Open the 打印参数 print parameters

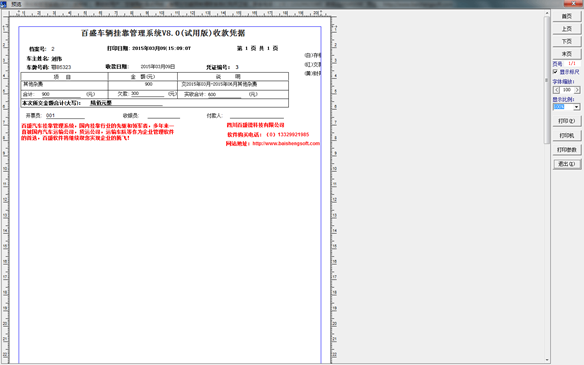tap(566, 150)
